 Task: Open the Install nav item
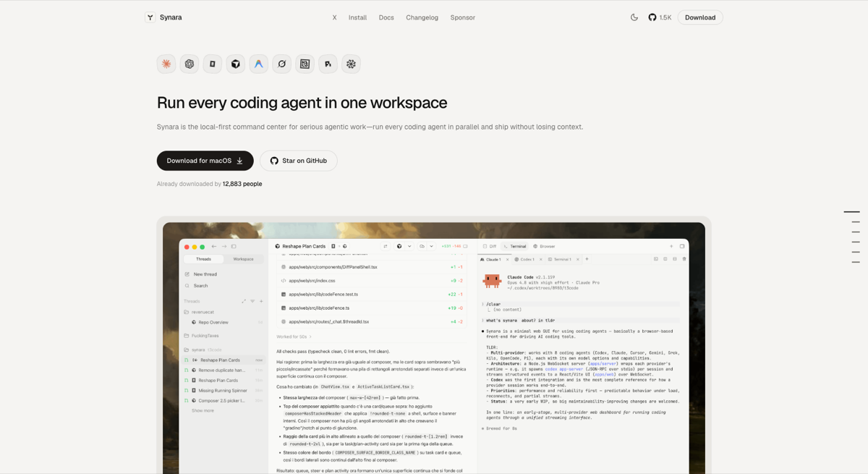(357, 17)
